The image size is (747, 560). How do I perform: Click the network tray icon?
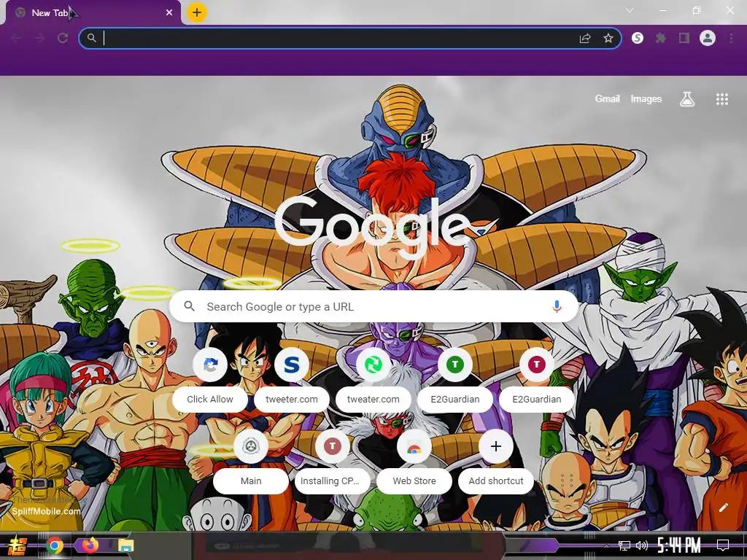pyautogui.click(x=624, y=545)
